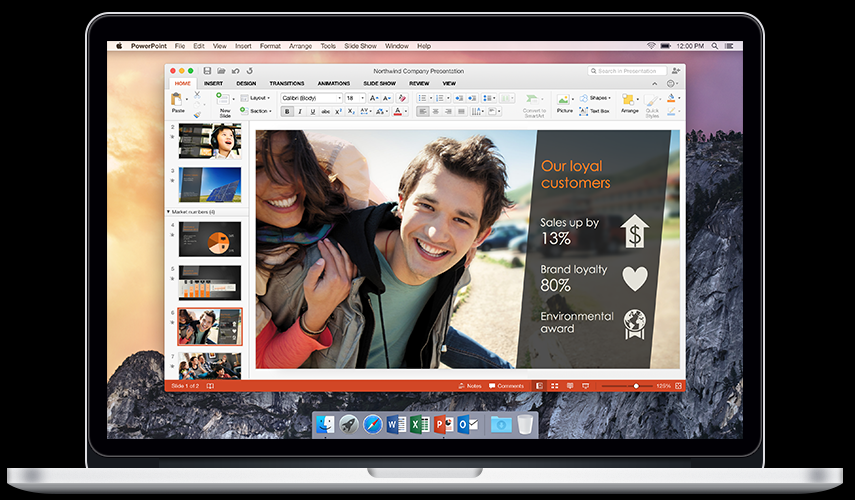Open Excel from the Dock
The width and height of the screenshot is (855, 500).
420,425
